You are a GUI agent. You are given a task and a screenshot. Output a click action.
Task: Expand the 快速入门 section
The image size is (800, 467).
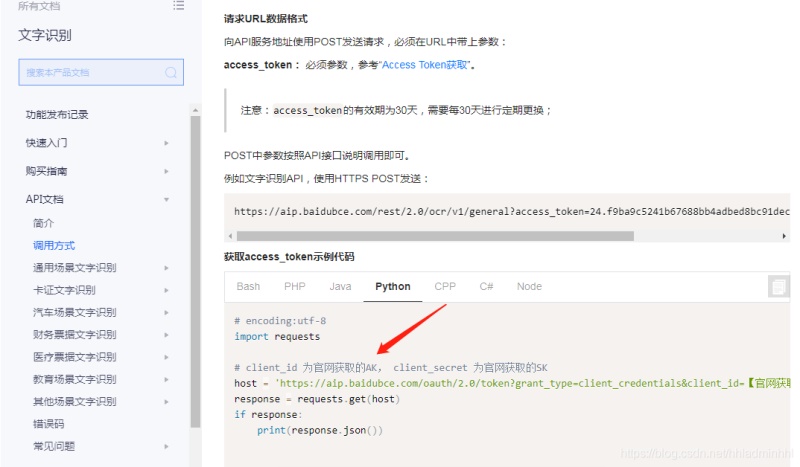(x=166, y=143)
